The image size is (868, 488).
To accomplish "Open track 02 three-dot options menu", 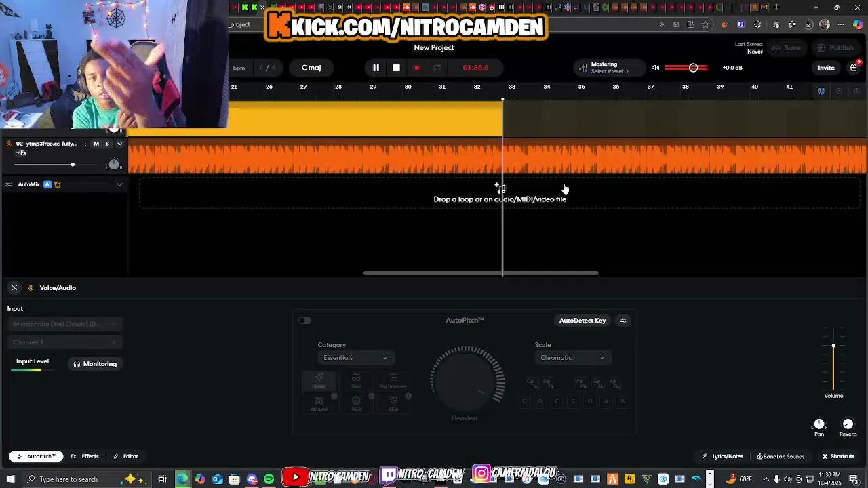I will point(85,144).
